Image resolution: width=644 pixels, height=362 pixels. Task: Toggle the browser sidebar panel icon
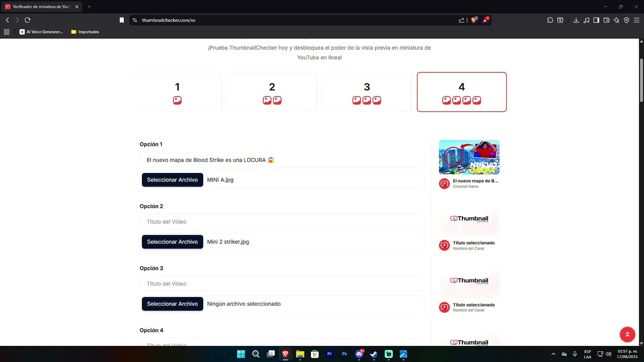click(596, 20)
